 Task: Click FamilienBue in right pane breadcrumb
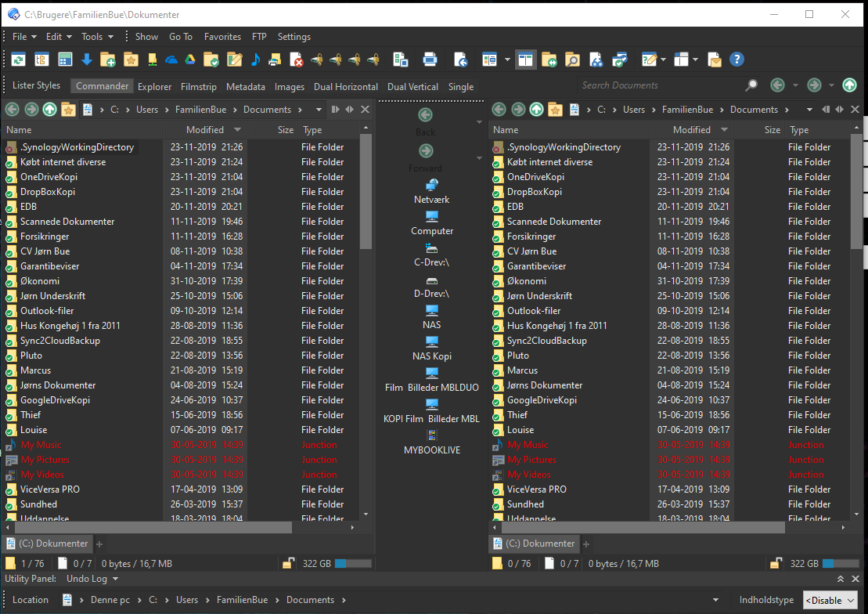pos(687,109)
